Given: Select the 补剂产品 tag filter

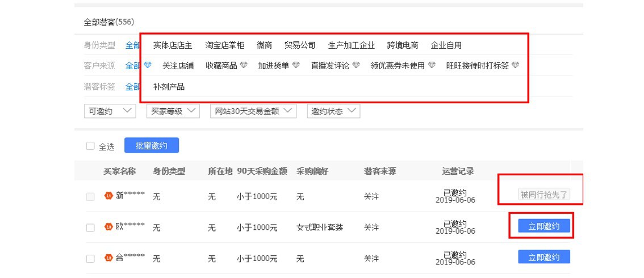Looking at the screenshot, I should pos(169,87).
